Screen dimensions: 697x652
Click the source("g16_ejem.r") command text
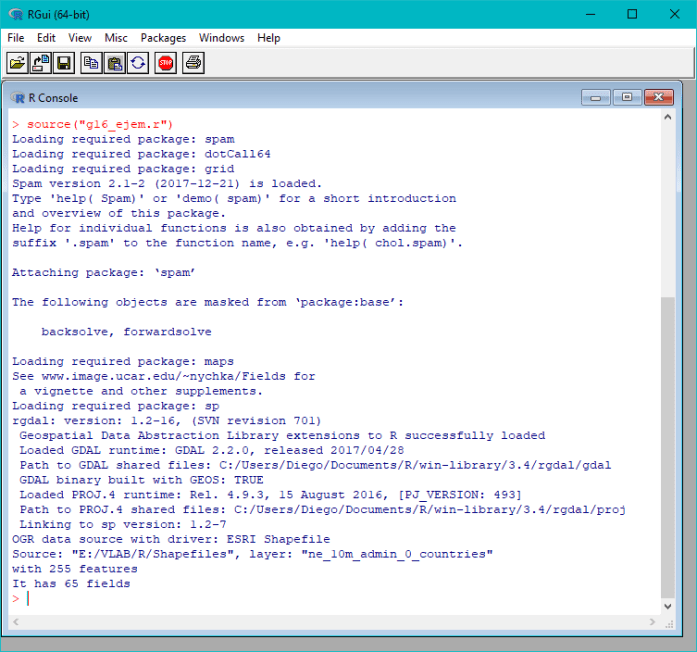point(100,124)
